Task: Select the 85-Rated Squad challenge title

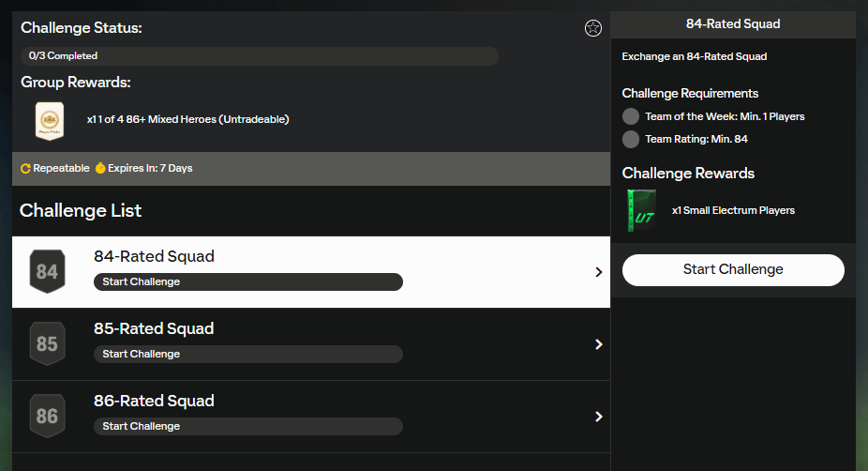Action: (x=154, y=328)
